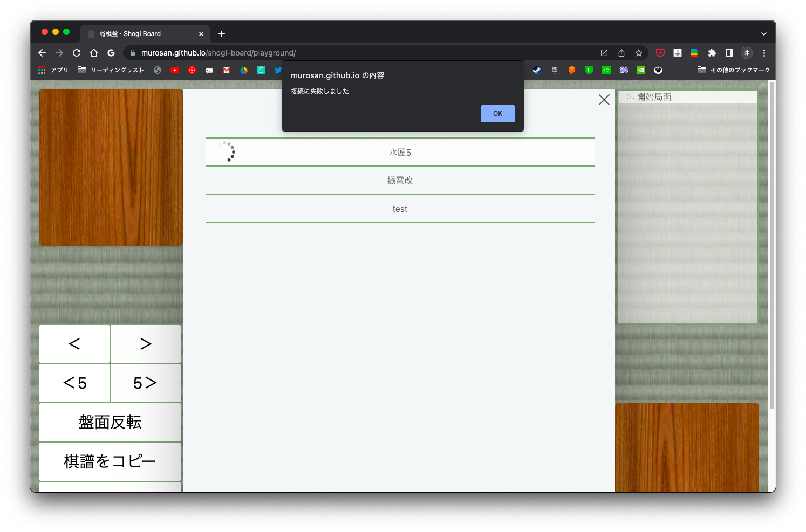Bookmark this page with the star icon
This screenshot has width=806, height=532.
(x=639, y=53)
